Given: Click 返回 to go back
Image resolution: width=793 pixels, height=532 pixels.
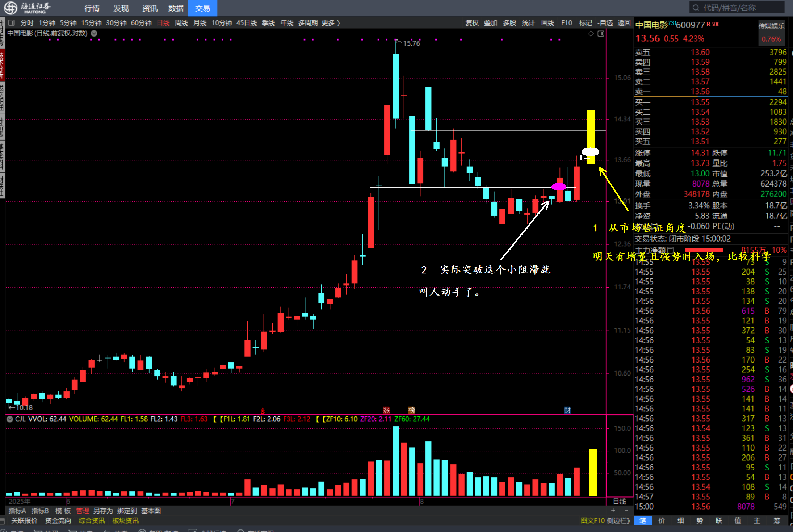Looking at the screenshot, I should pos(624,23).
